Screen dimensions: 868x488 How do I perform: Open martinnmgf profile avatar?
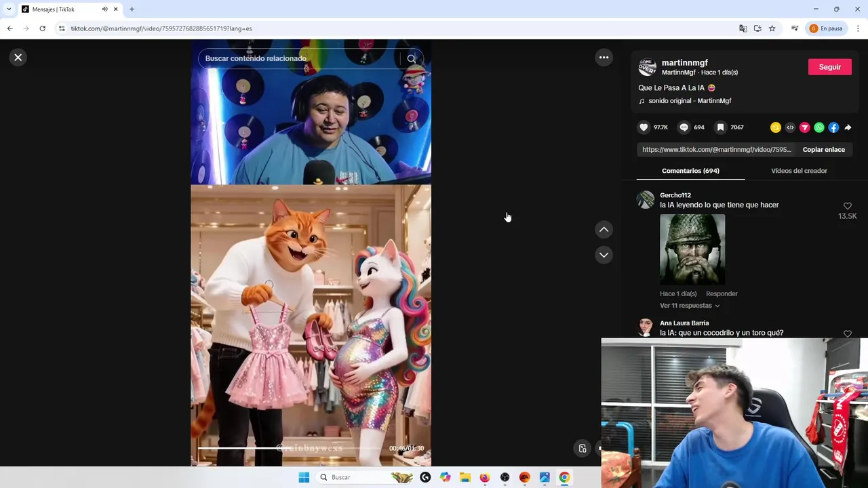(x=648, y=67)
